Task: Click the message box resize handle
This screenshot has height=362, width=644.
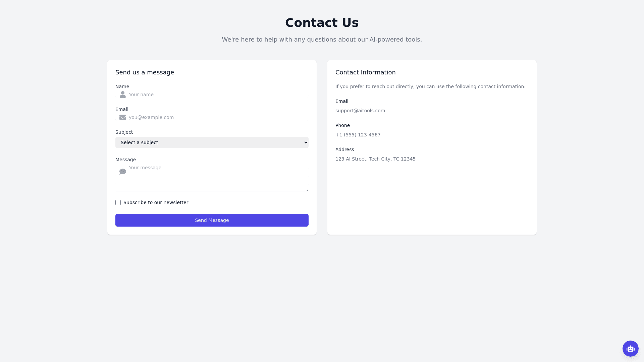Action: click(x=307, y=189)
